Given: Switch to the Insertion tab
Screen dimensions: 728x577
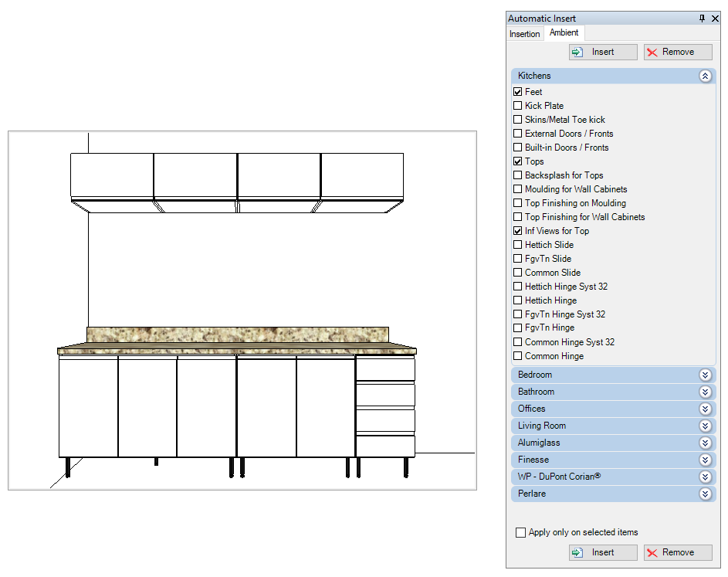Looking at the screenshot, I should click(x=525, y=34).
